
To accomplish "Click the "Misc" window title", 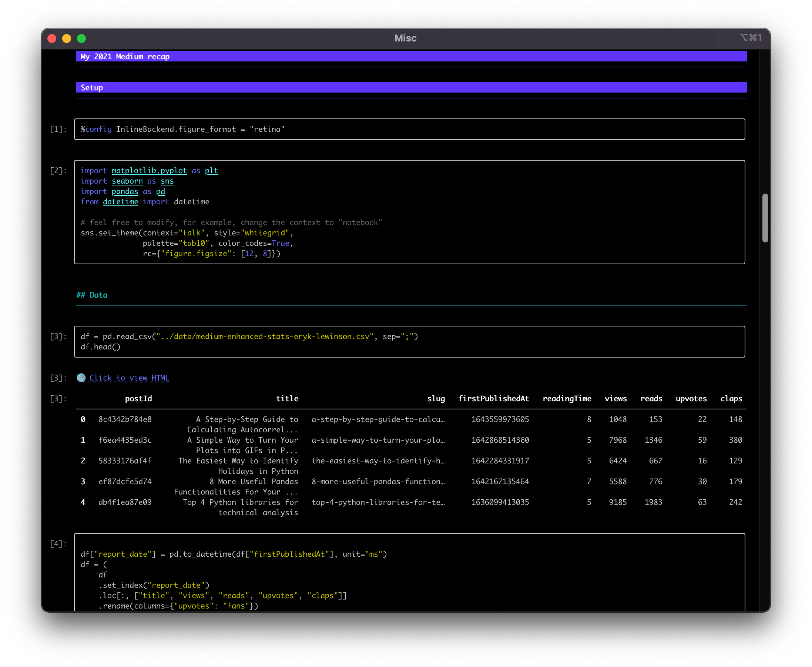I will click(406, 38).
